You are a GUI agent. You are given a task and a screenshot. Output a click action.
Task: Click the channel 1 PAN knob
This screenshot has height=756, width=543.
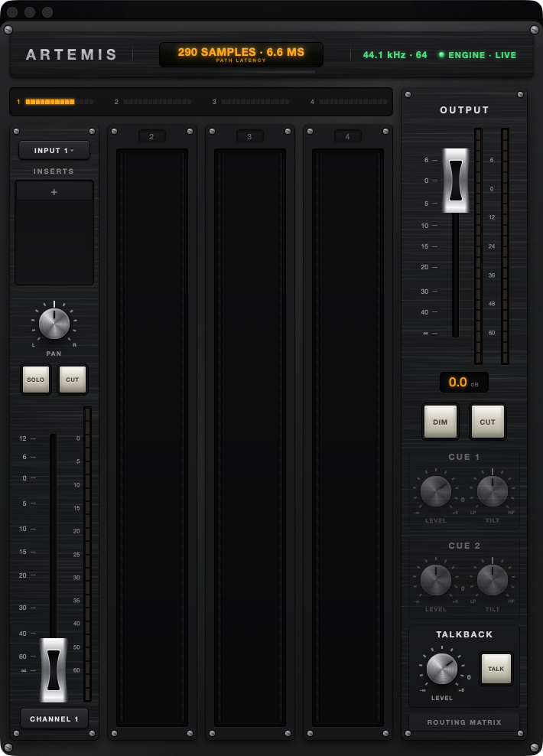pos(54,324)
